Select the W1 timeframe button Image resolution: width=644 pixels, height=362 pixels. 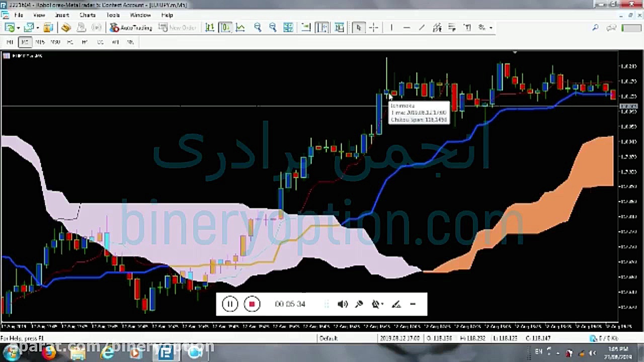115,42
